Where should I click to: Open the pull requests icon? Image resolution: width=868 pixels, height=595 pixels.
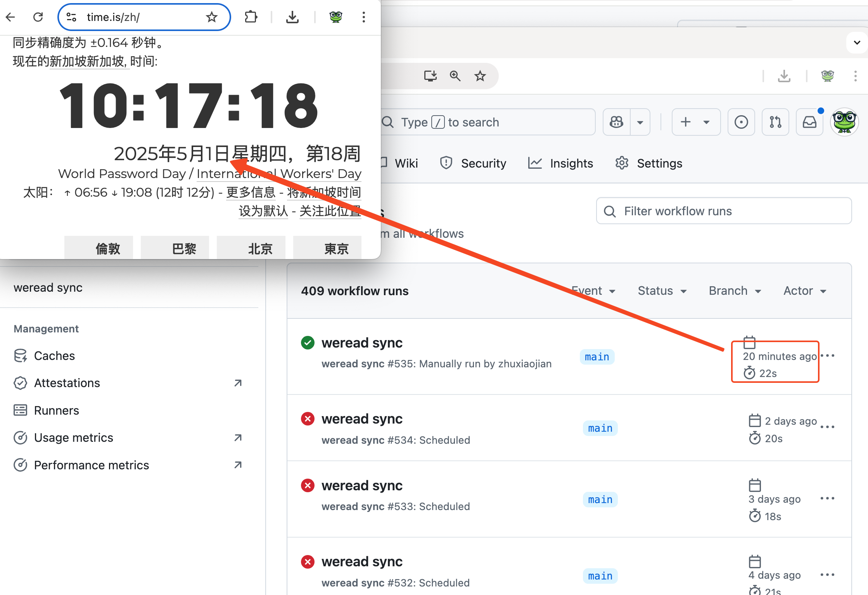click(775, 122)
